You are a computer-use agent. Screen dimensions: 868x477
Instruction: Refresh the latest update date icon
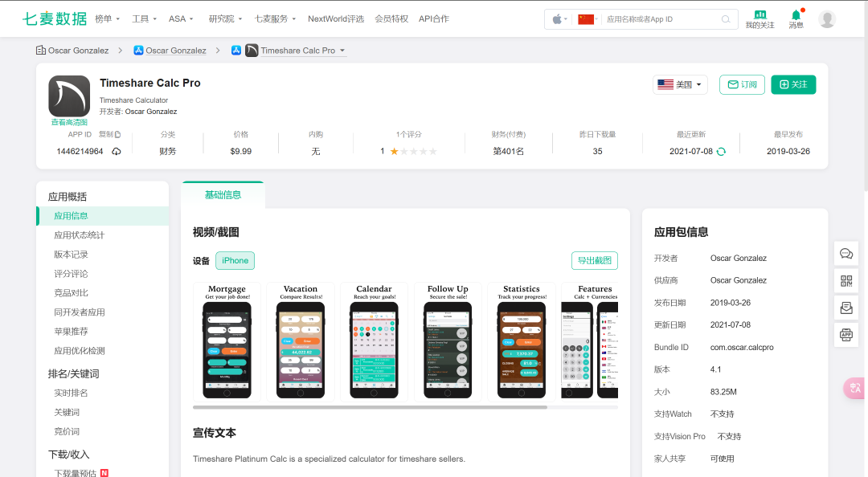click(x=721, y=152)
